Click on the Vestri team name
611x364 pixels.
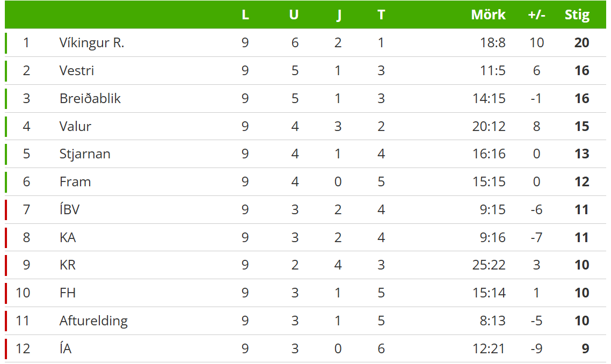[x=77, y=71]
